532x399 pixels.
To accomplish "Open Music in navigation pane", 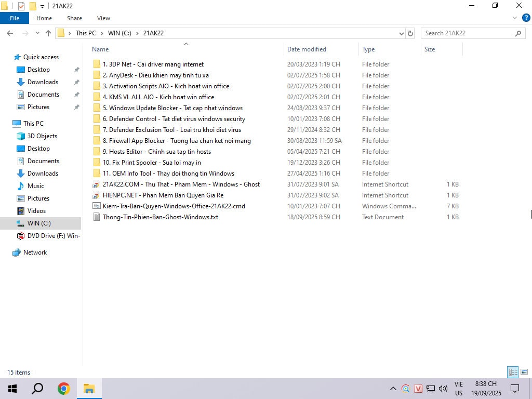I will [36, 186].
